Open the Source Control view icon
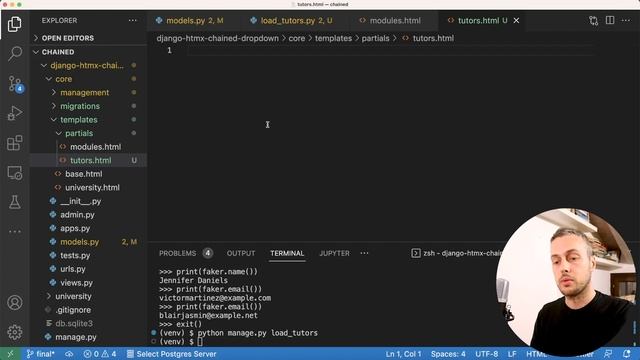 click(16, 84)
